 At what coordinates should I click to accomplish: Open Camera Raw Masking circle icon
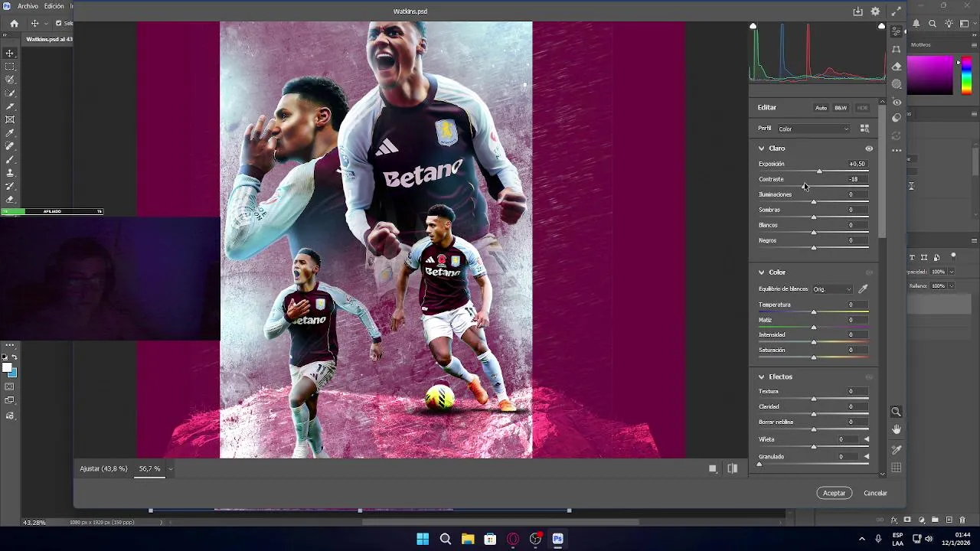point(897,84)
